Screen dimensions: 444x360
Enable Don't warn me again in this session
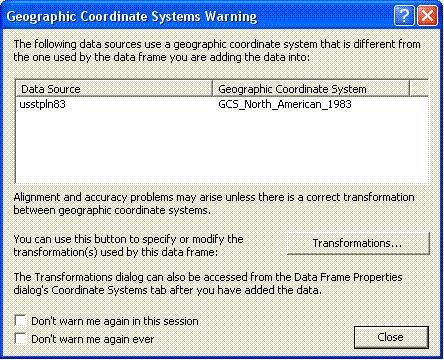[21, 321]
